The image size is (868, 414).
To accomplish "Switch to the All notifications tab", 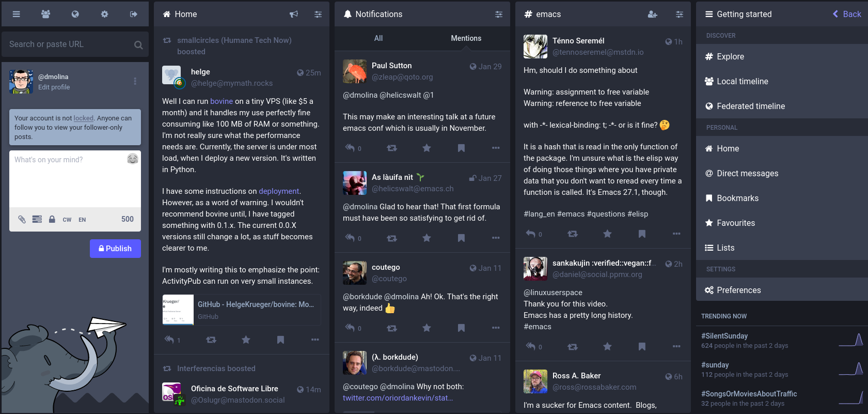I will pos(378,38).
